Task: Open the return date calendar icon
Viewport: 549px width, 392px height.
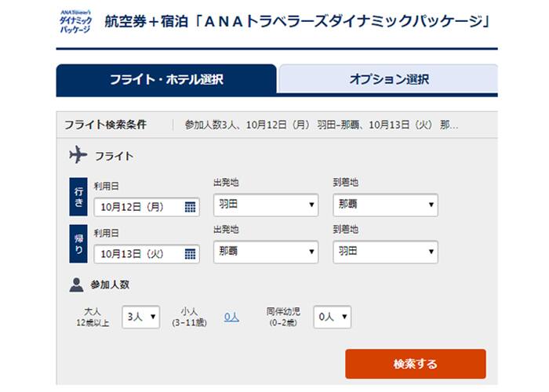Action: coord(190,254)
